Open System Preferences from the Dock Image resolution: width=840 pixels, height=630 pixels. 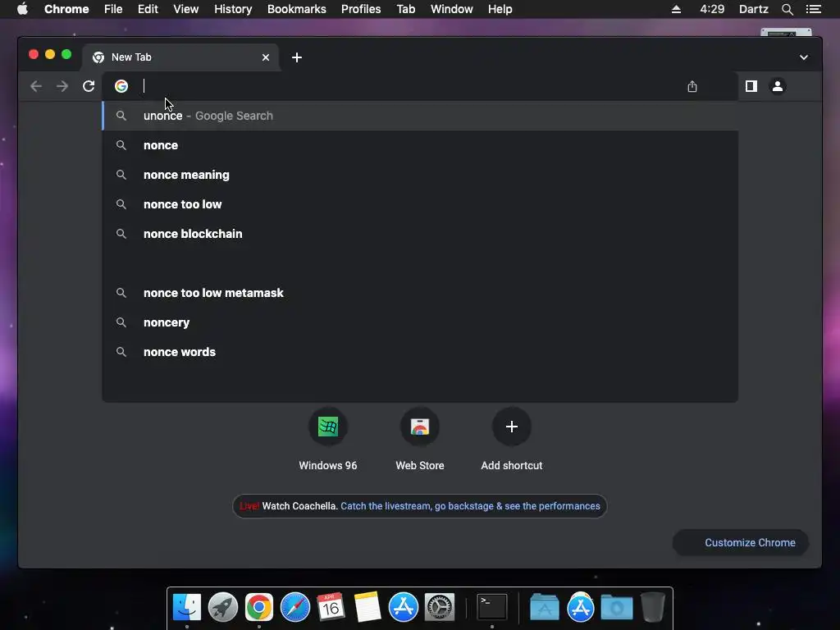440,607
